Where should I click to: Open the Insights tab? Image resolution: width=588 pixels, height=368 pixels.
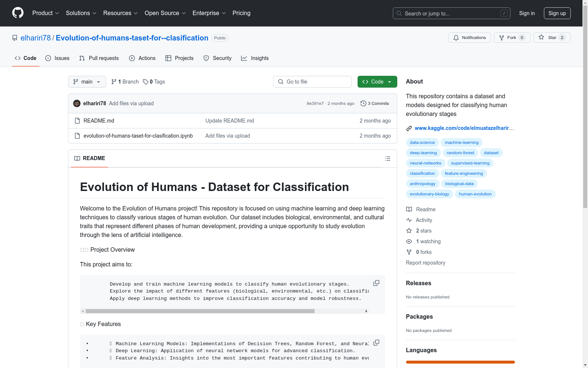[255, 58]
